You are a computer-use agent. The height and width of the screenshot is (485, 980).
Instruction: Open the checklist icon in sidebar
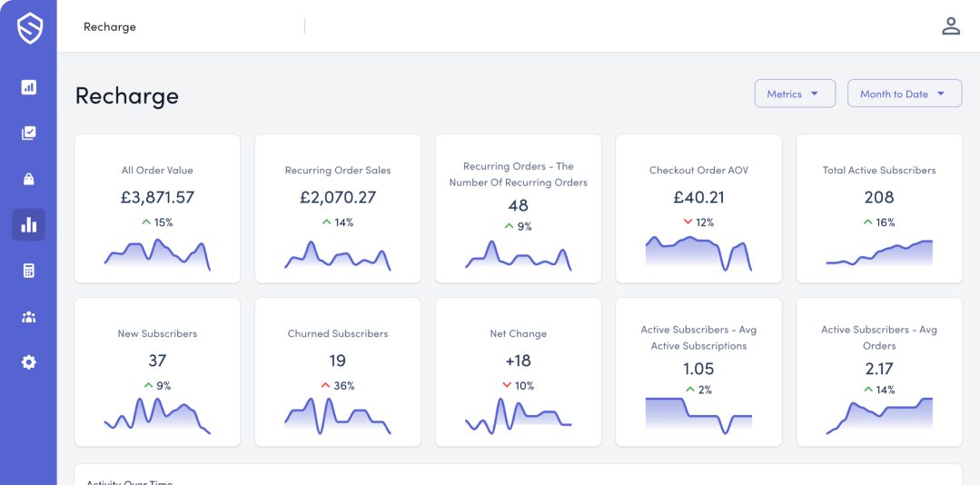(28, 134)
